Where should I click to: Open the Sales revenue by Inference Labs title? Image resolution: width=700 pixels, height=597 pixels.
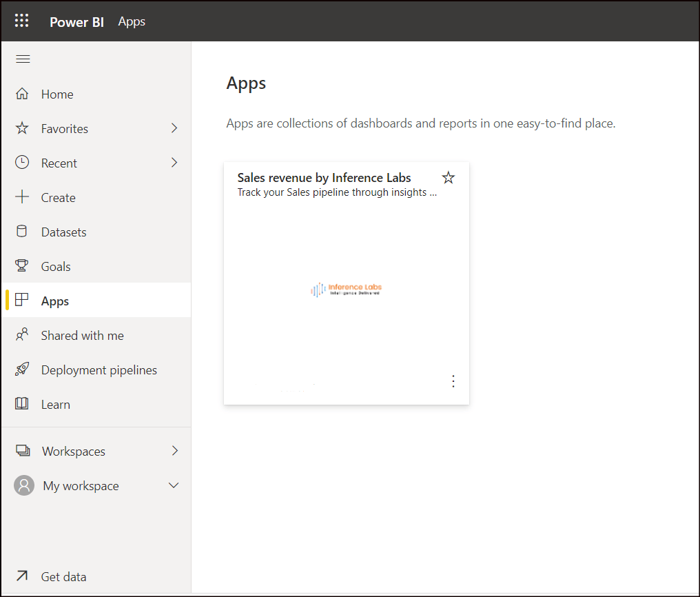[x=324, y=178]
